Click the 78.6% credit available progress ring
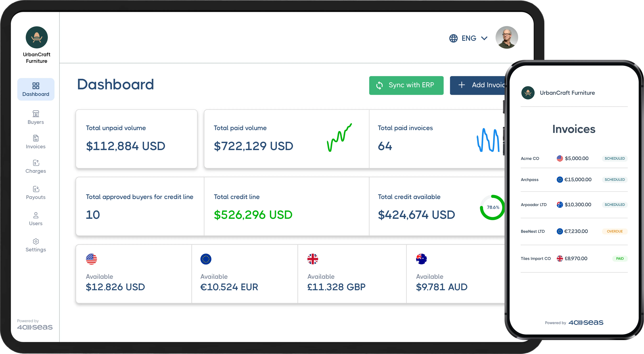644x354 pixels. pos(492,207)
